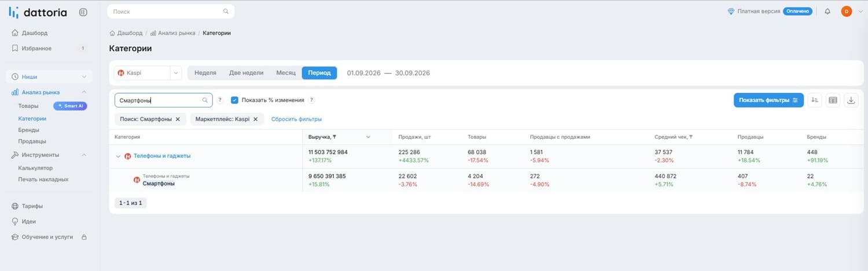Click the Сбросить фильтры link
The width and height of the screenshot is (868, 271).
296,119
